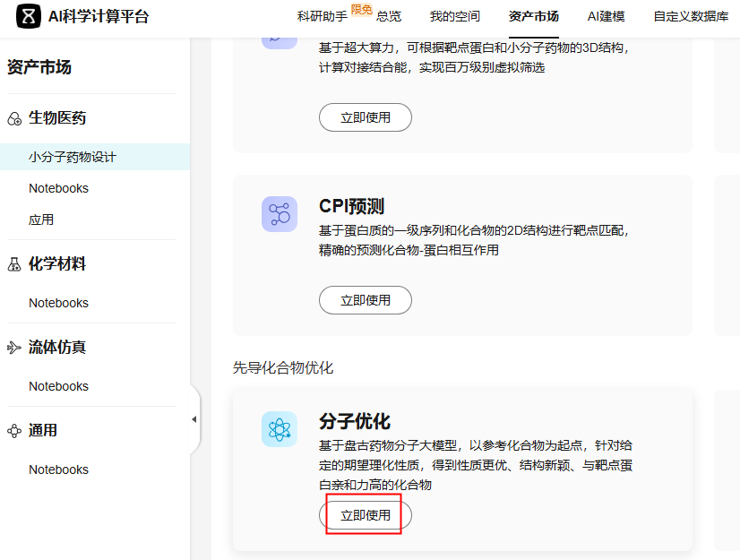Select 小分子药物设计 in the sidebar
This screenshot has width=740, height=560.
(x=95, y=157)
